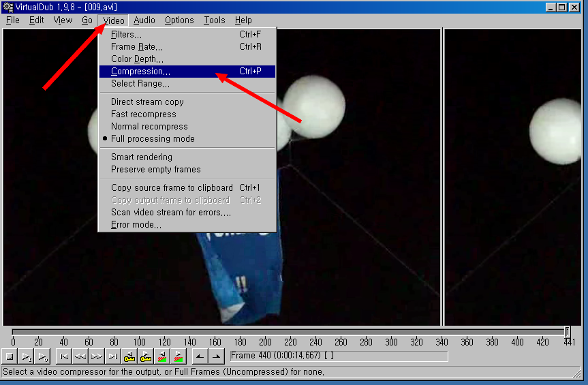Choose Filters... from the Video menu

187,35
